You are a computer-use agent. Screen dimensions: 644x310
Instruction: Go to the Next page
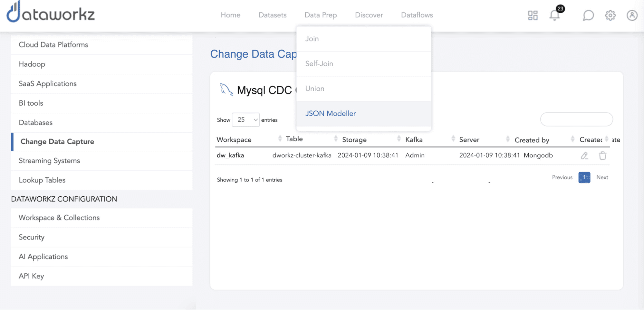(602, 177)
